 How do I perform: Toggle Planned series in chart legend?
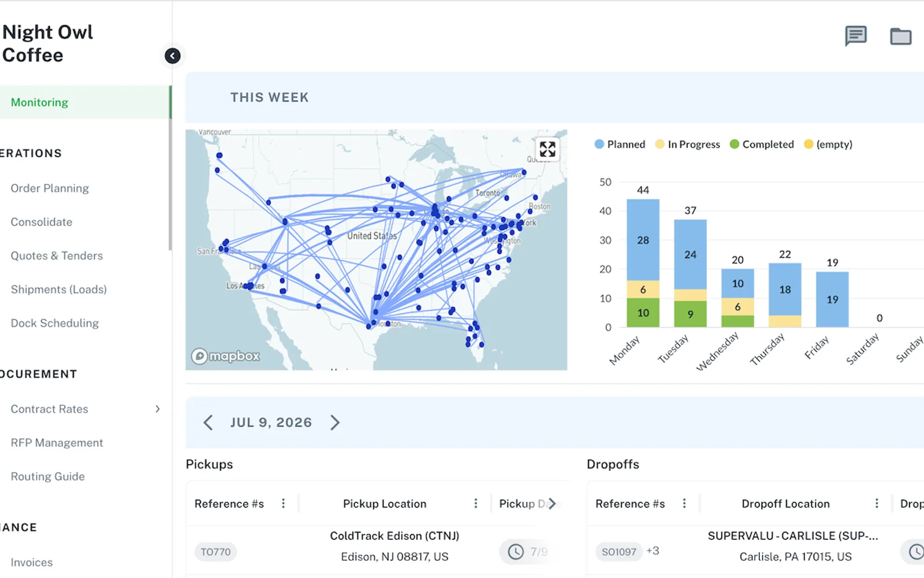point(620,144)
